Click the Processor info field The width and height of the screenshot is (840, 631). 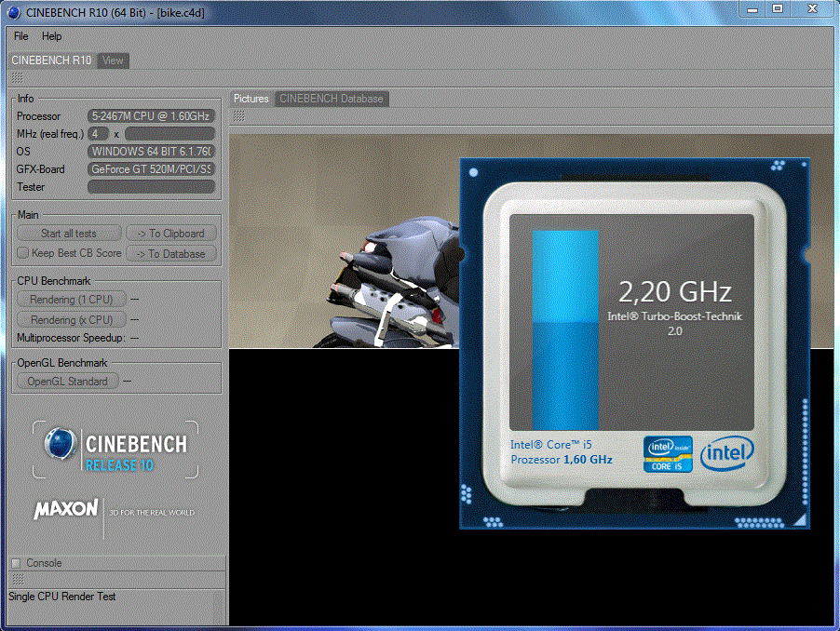click(x=151, y=115)
